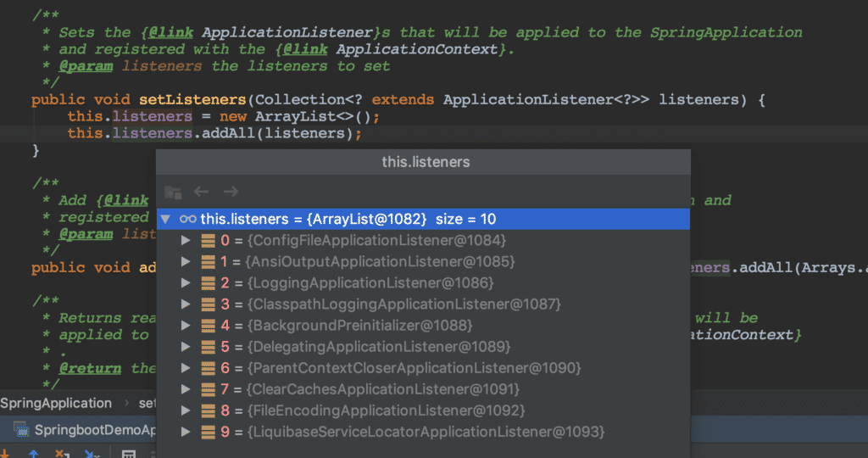Collapse the this.listeners ArrayList node

pyautogui.click(x=165, y=219)
